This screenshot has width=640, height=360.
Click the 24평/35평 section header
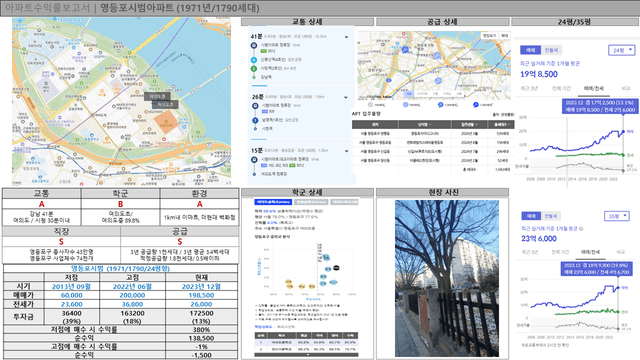575,22
